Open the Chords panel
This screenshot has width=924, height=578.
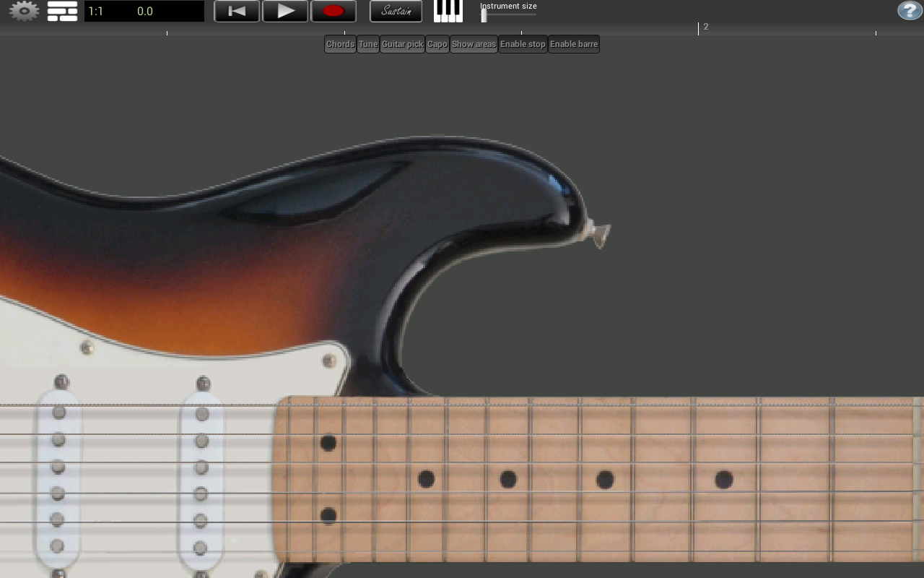pos(339,44)
